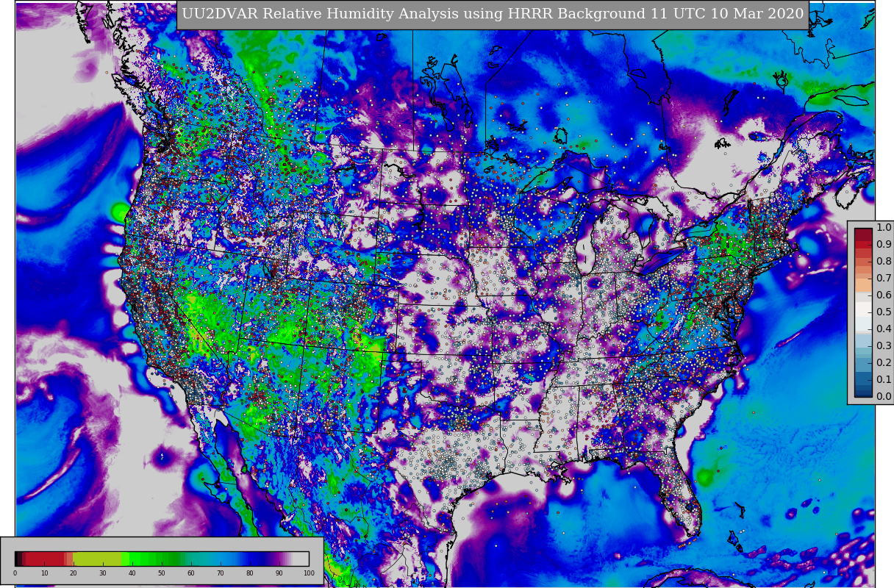Click the '20' tick label on humidity colorbar
This screenshot has width=894, height=588.
tap(74, 573)
